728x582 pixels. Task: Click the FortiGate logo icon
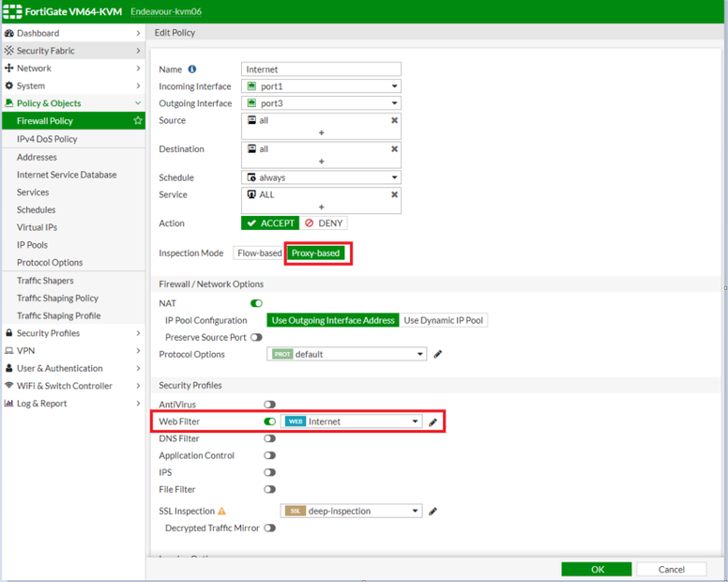pos(12,11)
